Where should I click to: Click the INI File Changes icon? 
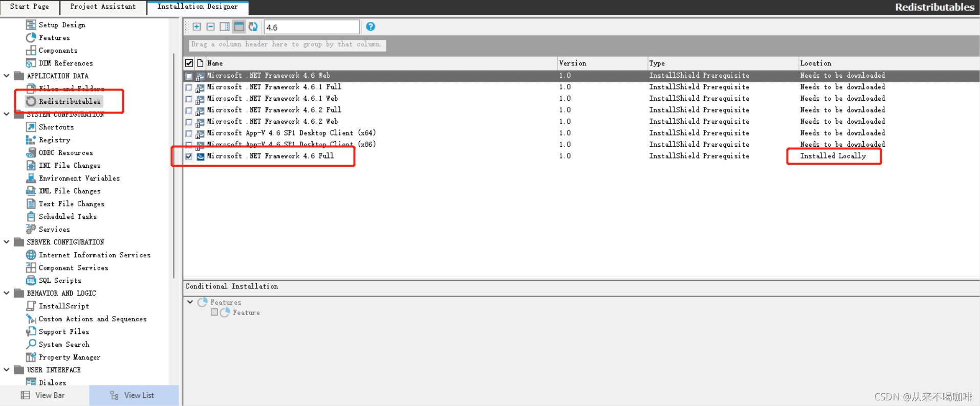pos(31,165)
